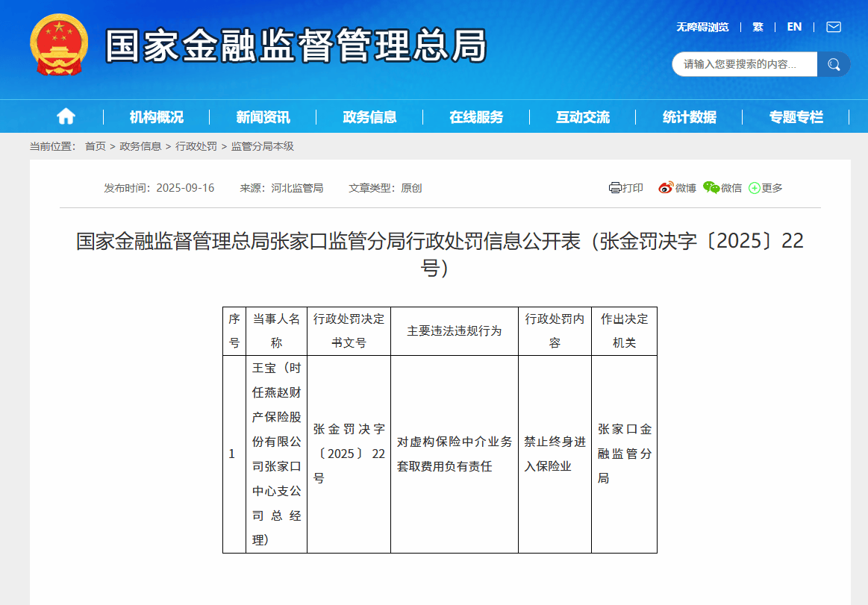This screenshot has height=605, width=868.
Task: Open the envelope mail icon in the header
Action: [833, 27]
